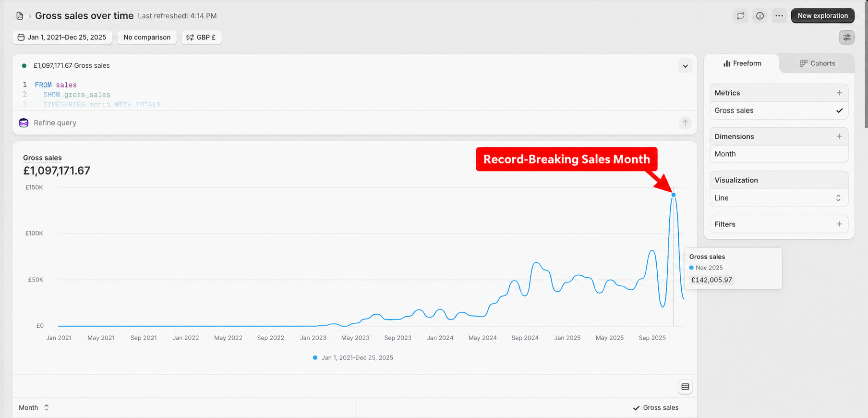Toggle Gross sales column checkmark in table
Screen dimensions: 868x418
coord(636,408)
